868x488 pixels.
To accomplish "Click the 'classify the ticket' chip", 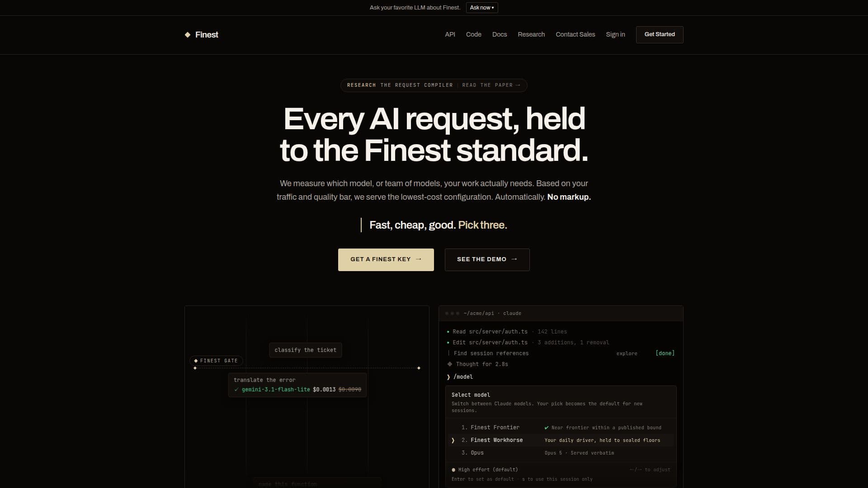I will coord(306,350).
